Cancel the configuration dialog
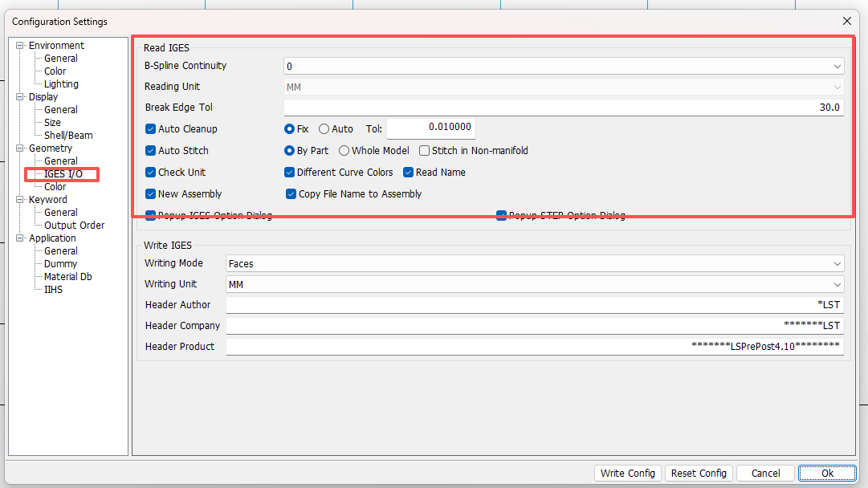 click(765, 473)
